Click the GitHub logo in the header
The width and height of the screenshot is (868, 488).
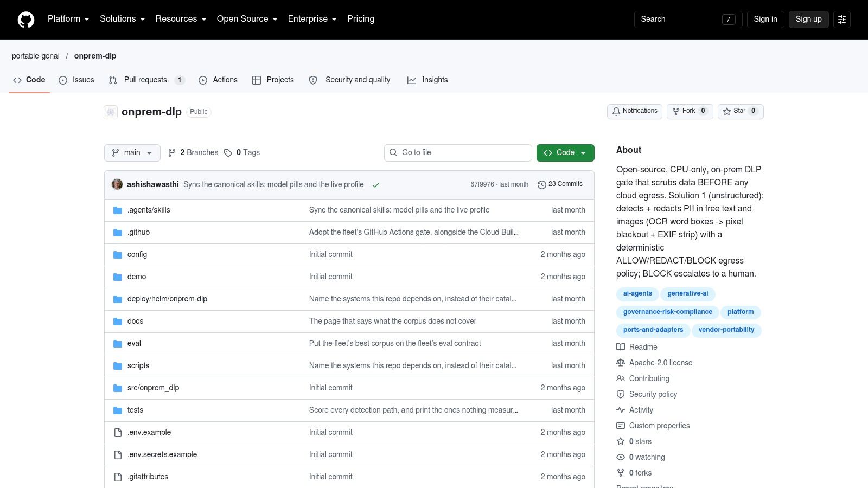pyautogui.click(x=26, y=20)
